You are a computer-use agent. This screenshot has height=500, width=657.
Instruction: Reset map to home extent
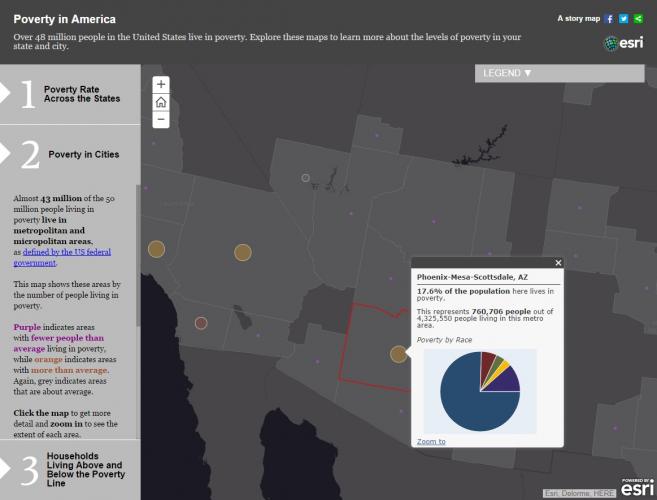pos(161,102)
